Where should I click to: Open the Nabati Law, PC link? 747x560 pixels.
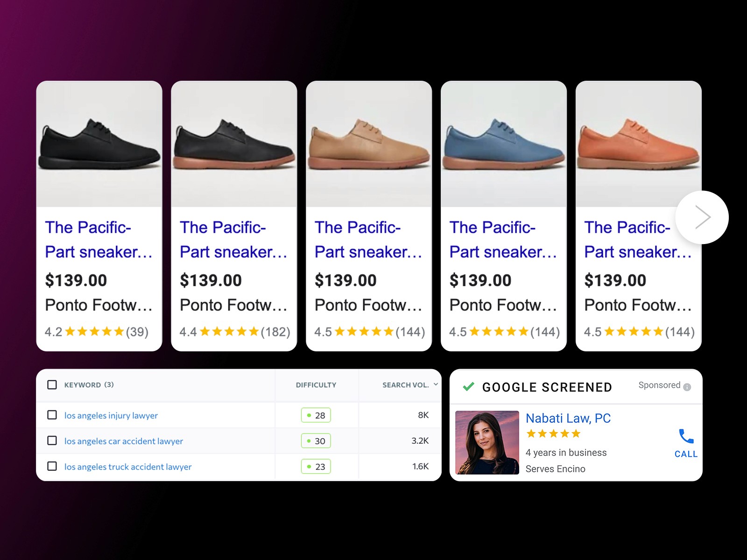coord(568,418)
